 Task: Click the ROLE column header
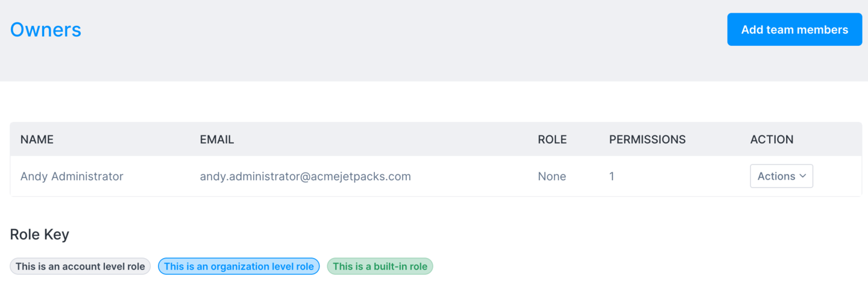tap(552, 139)
